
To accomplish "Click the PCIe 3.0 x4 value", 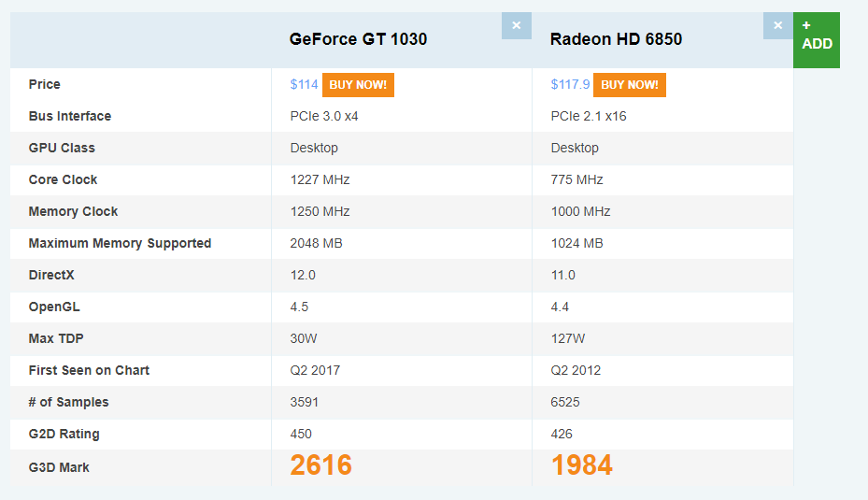I will [x=324, y=116].
